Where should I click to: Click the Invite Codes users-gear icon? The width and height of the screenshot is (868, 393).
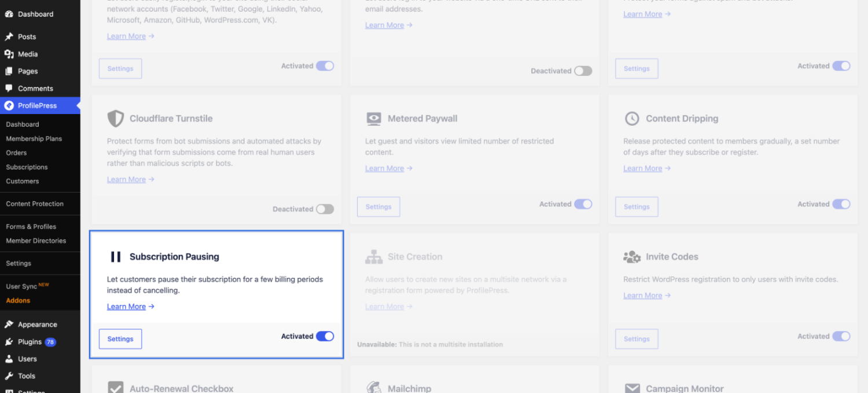tap(632, 257)
